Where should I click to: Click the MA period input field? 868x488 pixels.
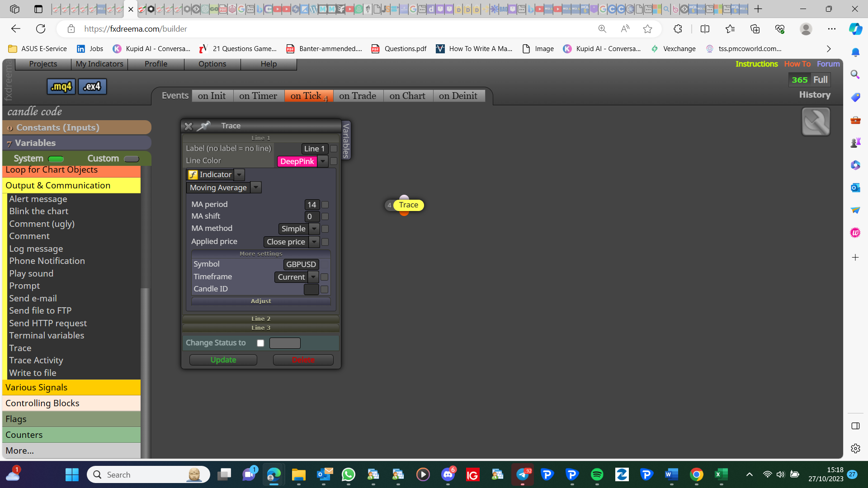pyautogui.click(x=312, y=205)
